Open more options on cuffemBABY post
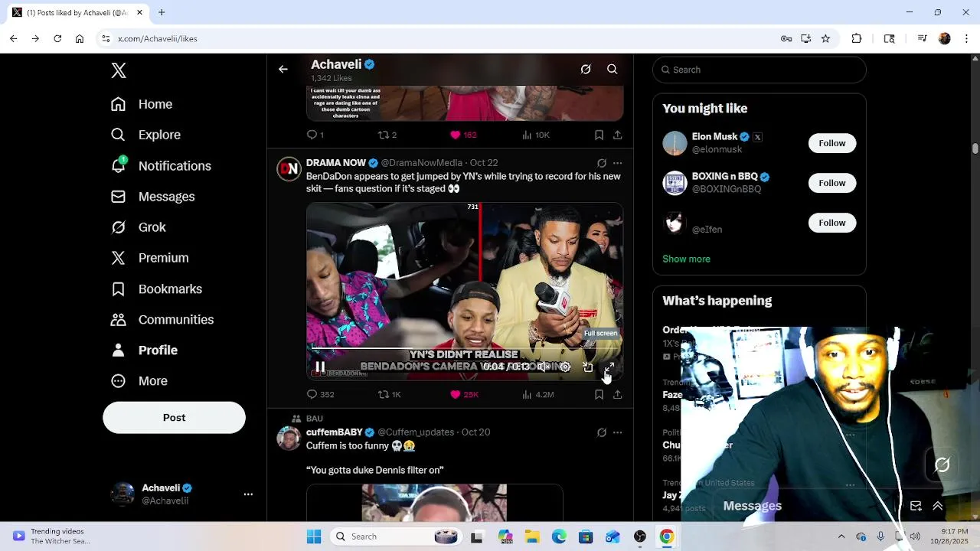980x551 pixels. [x=618, y=432]
